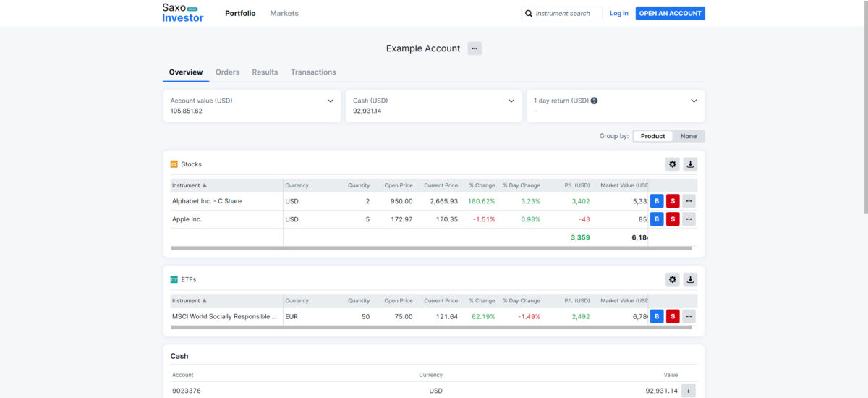Screen dimensions: 868x398
Task: Download the ETFs table data
Action: tap(690, 279)
